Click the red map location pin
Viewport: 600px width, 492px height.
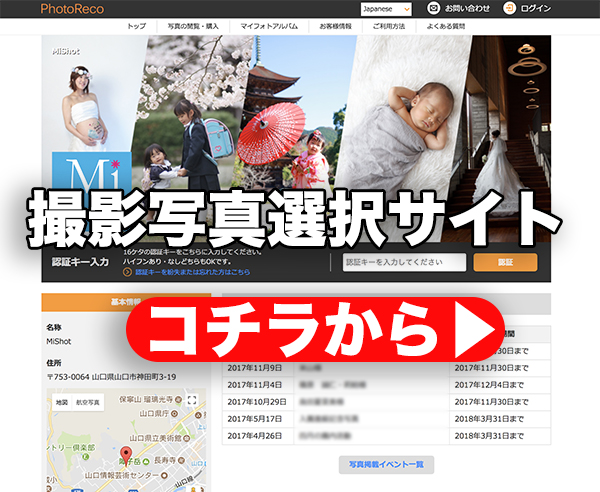126,452
